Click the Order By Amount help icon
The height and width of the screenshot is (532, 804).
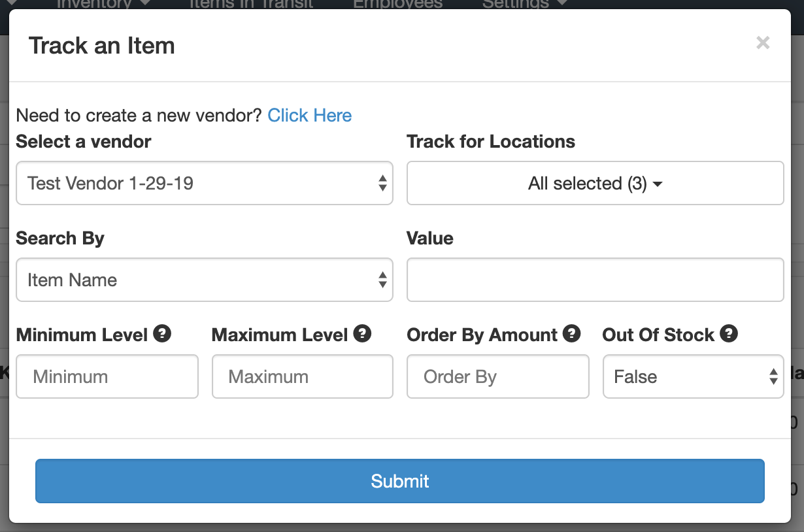(x=572, y=334)
